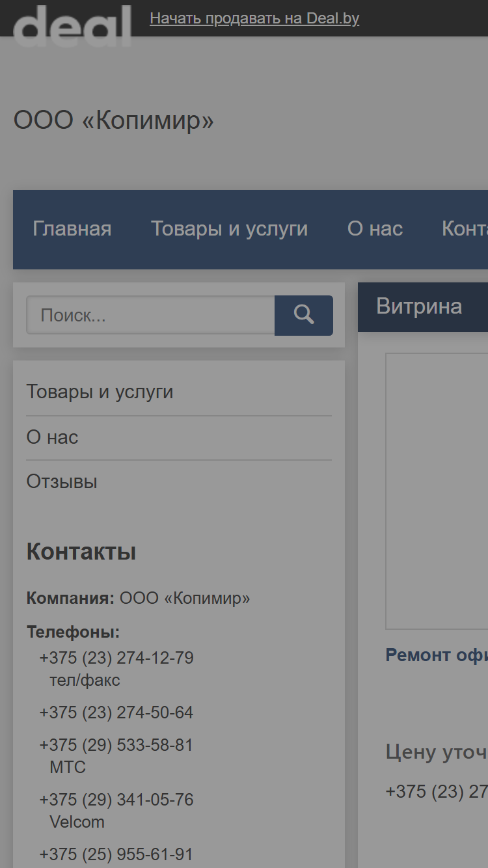Click the ООО «Копимир» company title
This screenshot has height=868, width=488.
114,120
